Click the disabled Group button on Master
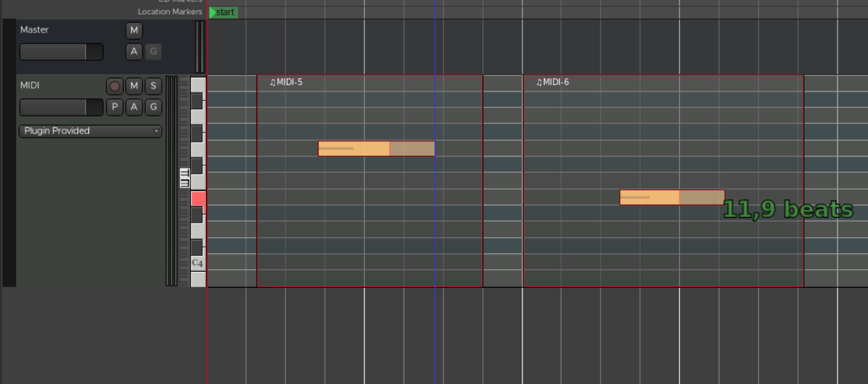 (153, 51)
